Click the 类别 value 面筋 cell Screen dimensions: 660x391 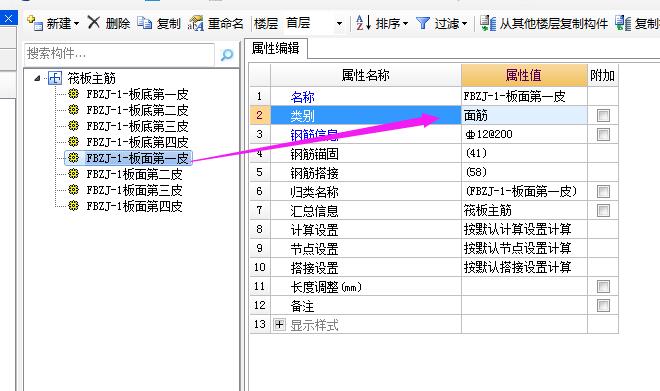click(524, 115)
